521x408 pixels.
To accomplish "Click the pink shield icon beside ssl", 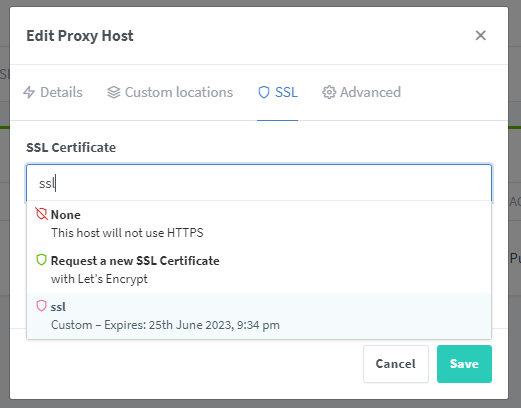I will tap(41, 306).
